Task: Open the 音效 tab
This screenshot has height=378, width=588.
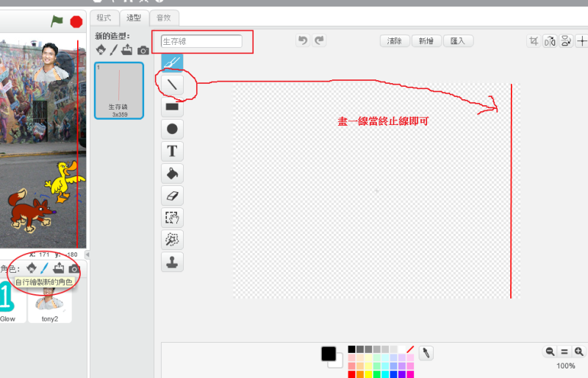Action: tap(163, 18)
